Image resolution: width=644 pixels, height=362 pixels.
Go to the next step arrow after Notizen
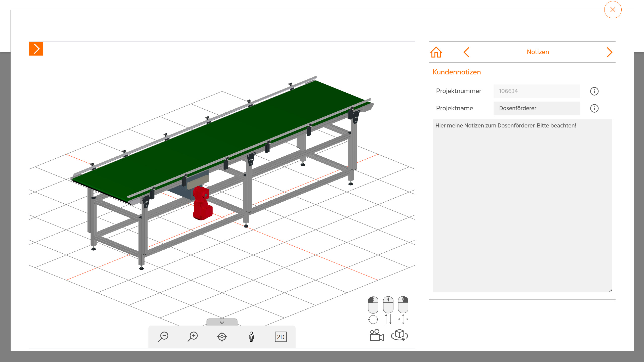pos(609,52)
